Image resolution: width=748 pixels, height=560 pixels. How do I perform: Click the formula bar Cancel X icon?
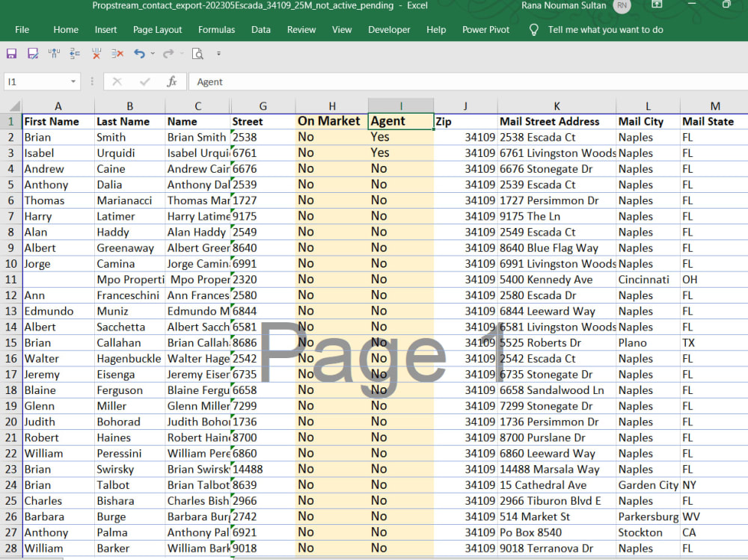(117, 81)
